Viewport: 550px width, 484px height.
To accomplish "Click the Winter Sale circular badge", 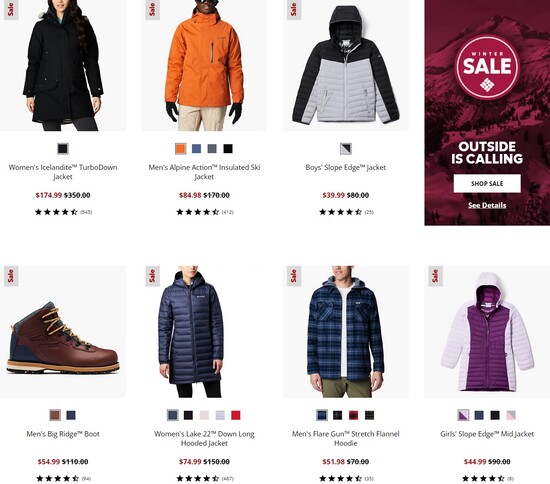I will tap(487, 67).
